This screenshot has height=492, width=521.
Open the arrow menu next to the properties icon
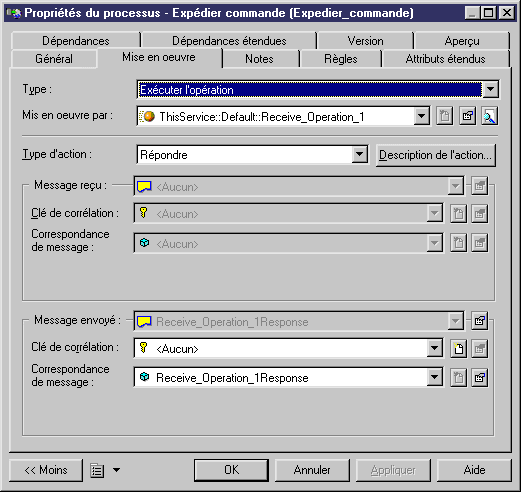(x=116, y=470)
